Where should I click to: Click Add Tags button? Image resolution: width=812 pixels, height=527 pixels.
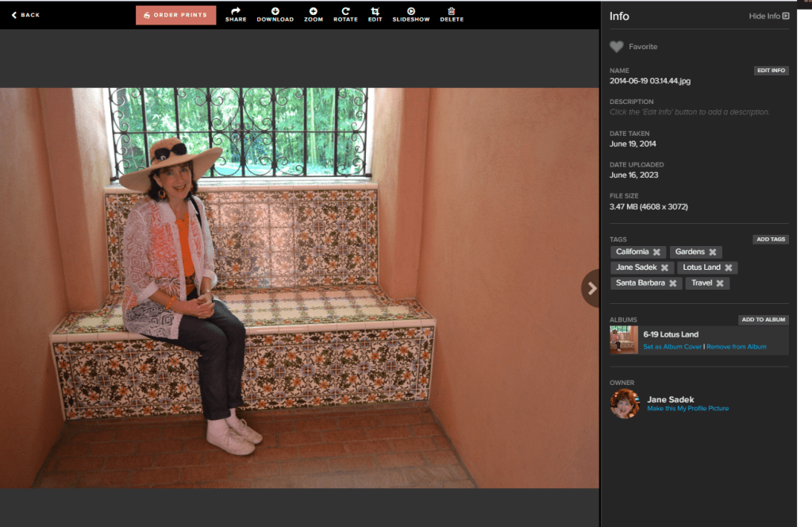tap(770, 239)
